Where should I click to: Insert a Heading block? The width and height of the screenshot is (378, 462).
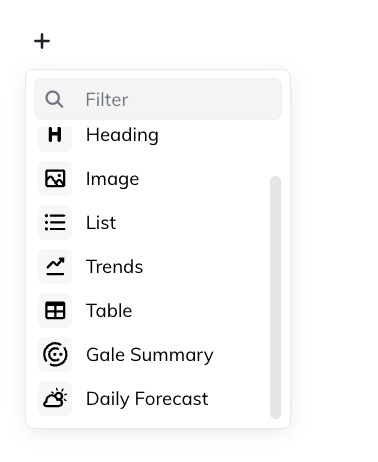[x=153, y=135]
